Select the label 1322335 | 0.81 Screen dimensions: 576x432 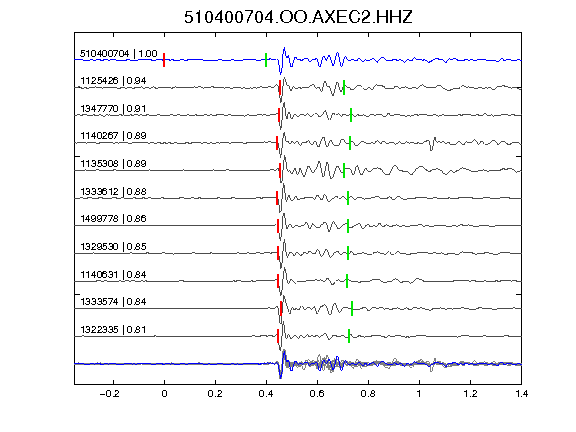[x=113, y=330]
